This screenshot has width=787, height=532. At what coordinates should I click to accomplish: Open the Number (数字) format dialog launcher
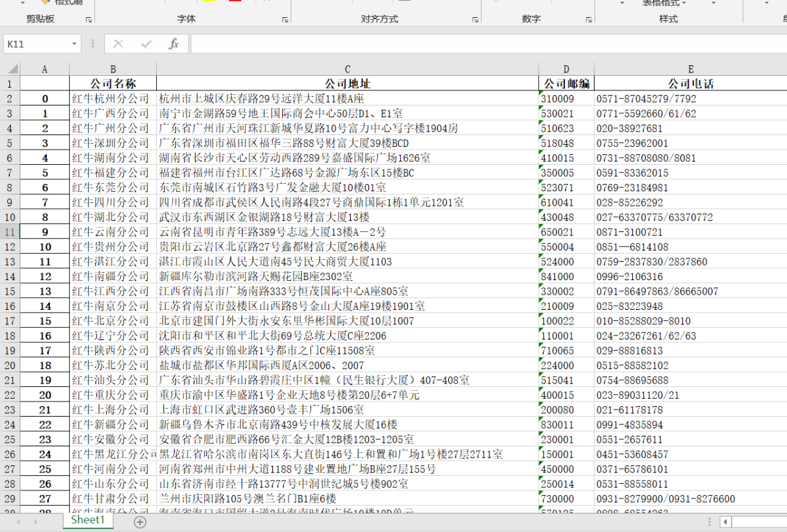coord(589,20)
